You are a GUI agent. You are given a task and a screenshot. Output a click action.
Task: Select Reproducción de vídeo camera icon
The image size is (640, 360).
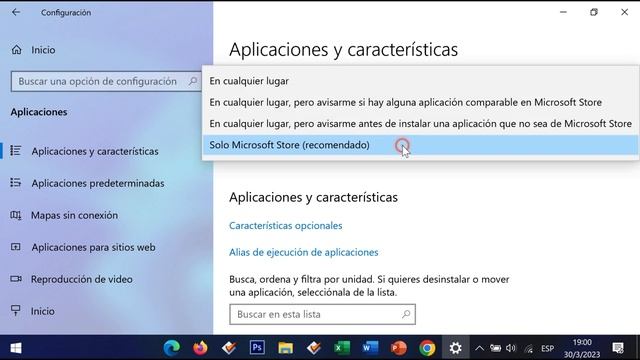(16, 279)
